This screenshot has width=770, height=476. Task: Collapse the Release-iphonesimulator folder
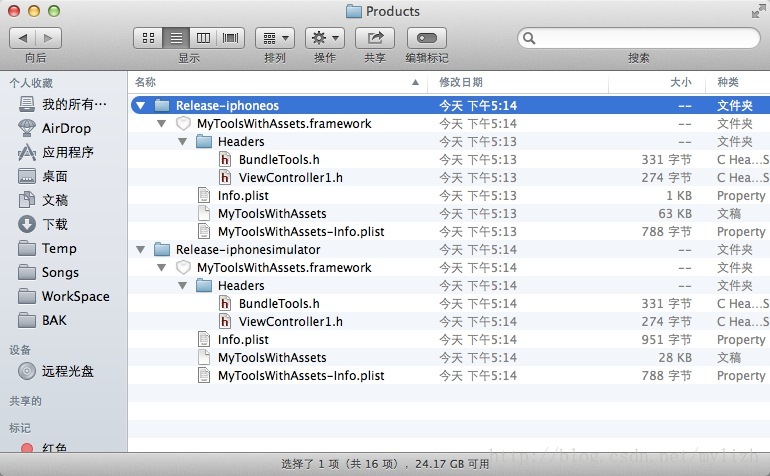(x=141, y=250)
